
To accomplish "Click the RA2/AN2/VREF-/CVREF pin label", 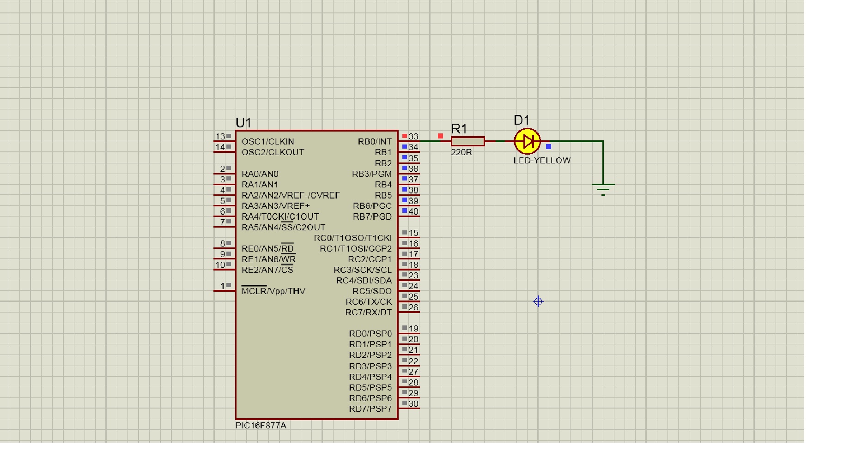I will [x=291, y=195].
